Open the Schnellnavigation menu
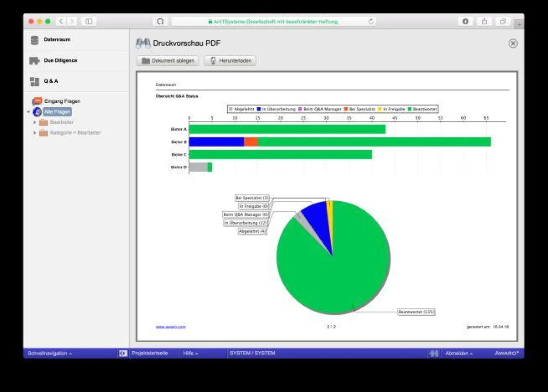 click(x=50, y=353)
